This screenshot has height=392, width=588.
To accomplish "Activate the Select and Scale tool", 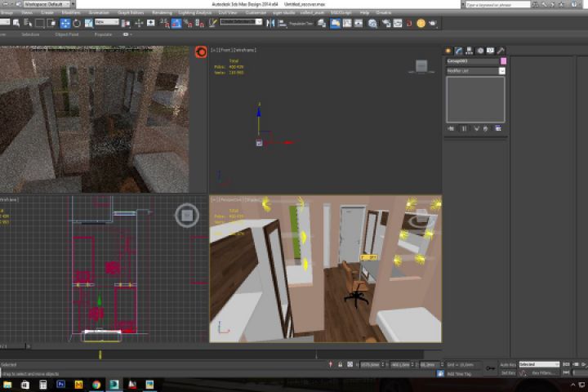I will pyautogui.click(x=89, y=23).
